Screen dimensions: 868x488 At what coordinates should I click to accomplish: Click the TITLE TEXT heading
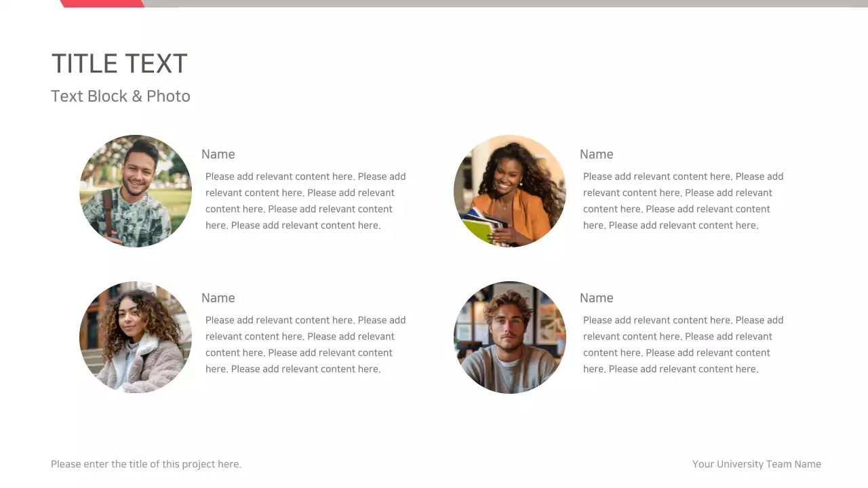pos(119,64)
